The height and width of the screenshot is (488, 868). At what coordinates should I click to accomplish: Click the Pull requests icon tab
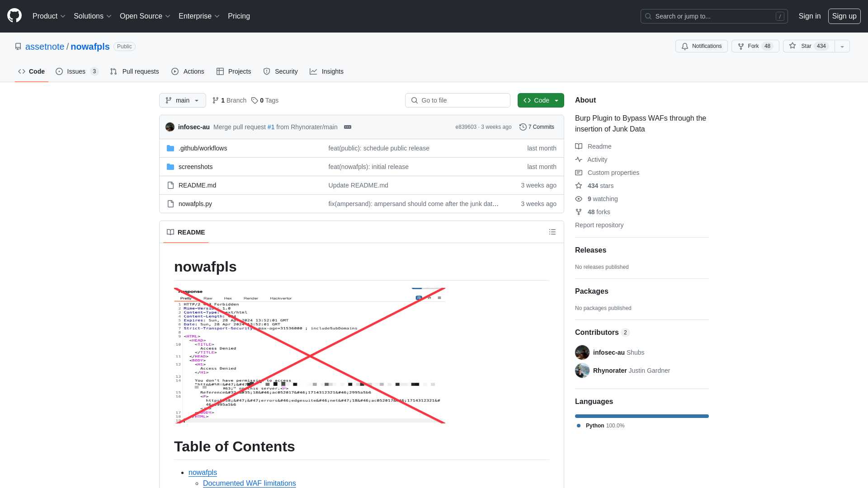134,71
